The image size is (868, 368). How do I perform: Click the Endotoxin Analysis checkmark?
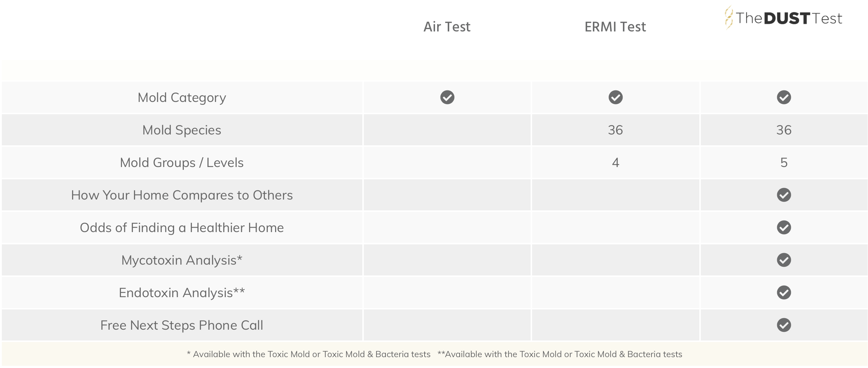click(784, 292)
